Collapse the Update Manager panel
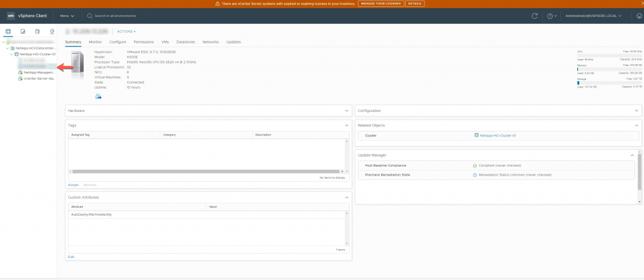 coord(633,155)
